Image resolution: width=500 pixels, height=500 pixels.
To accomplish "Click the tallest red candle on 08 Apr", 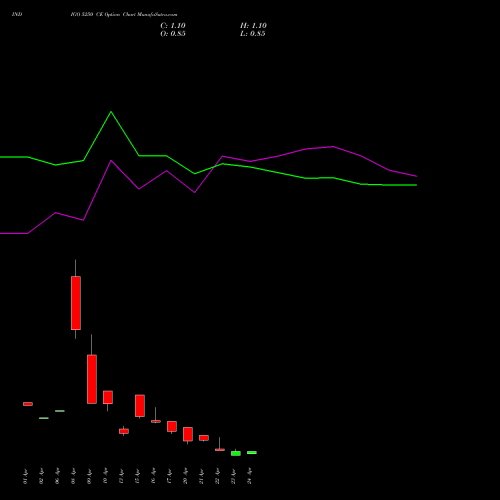I will pyautogui.click(x=76, y=303).
